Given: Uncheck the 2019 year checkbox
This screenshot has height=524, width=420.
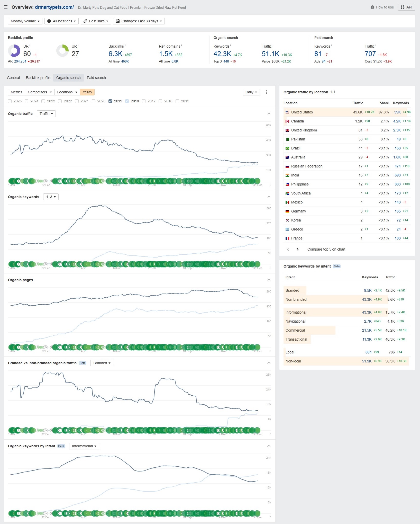Looking at the screenshot, I should (110, 101).
